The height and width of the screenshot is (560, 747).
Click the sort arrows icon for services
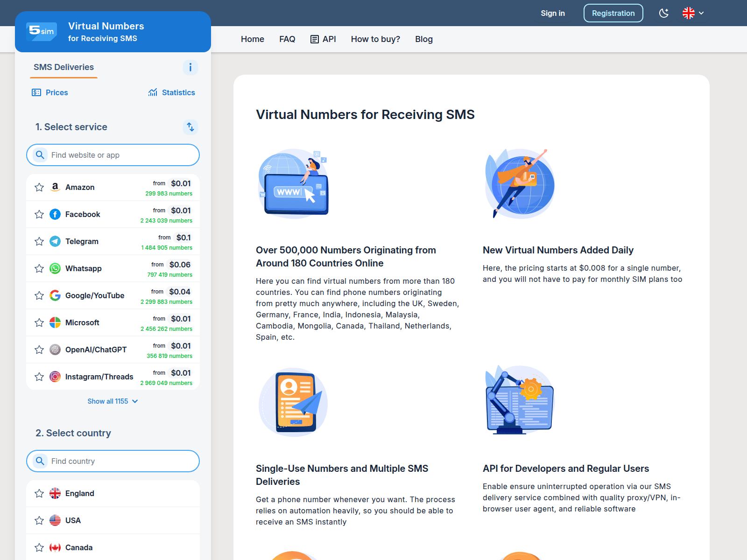click(190, 127)
